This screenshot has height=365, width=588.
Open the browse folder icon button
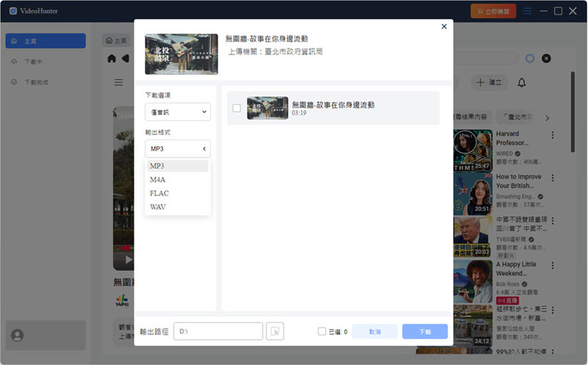click(x=275, y=331)
